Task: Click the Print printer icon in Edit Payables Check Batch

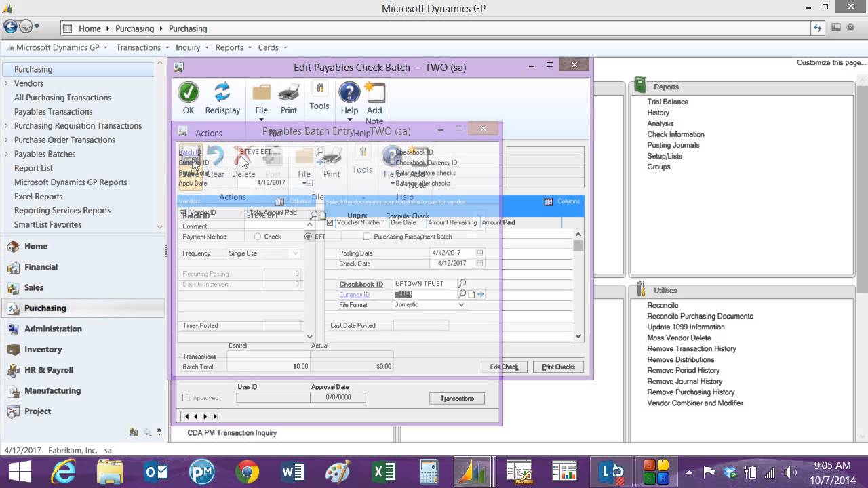Action: (x=289, y=92)
